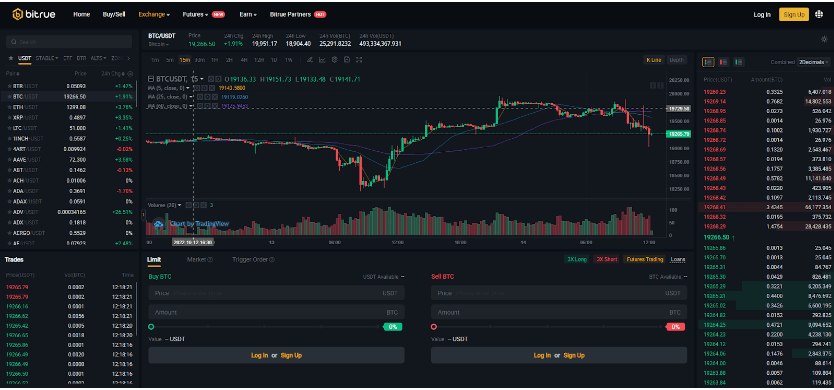
Task: Select the 1H chart interval
Action: point(214,60)
